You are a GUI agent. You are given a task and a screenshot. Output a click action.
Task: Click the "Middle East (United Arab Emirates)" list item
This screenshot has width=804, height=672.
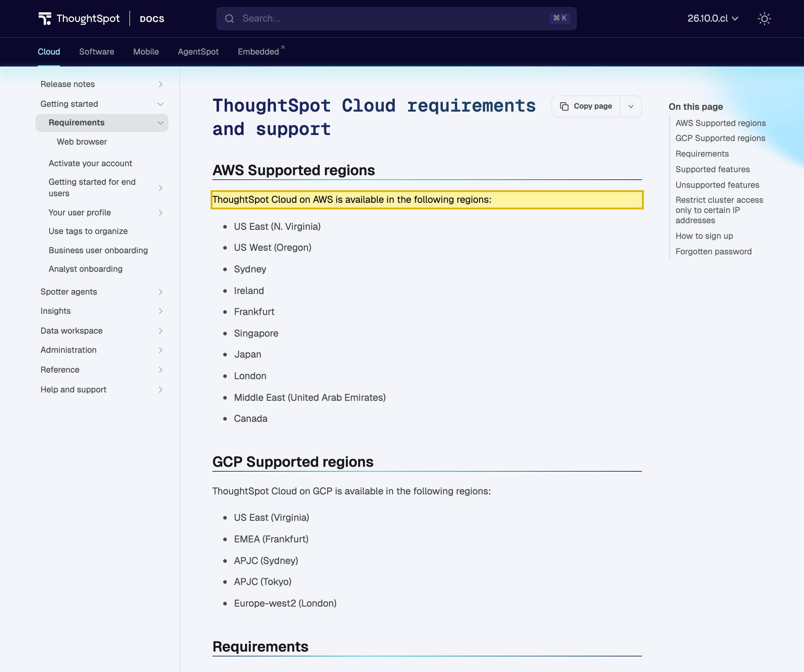[x=310, y=397]
